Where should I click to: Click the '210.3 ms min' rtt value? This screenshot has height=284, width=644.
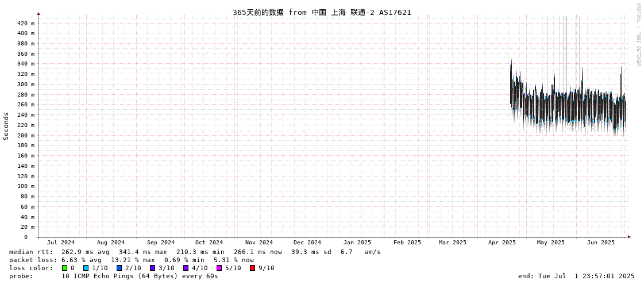coord(200,252)
